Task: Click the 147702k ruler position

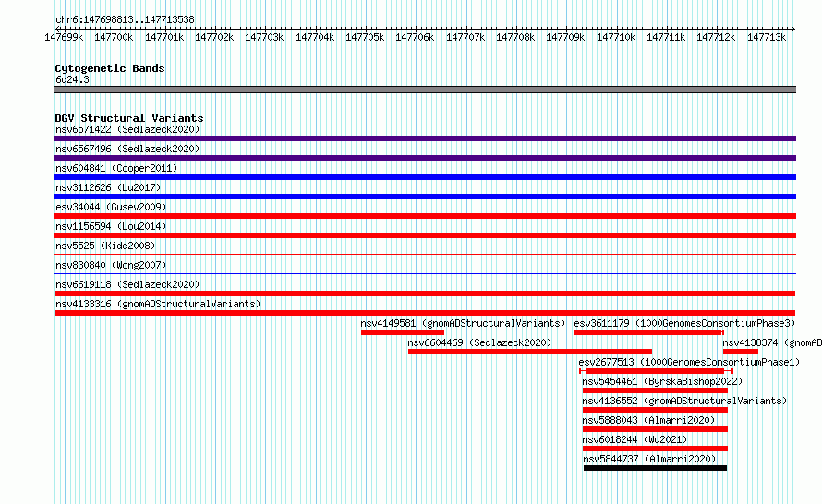Action: click(214, 37)
